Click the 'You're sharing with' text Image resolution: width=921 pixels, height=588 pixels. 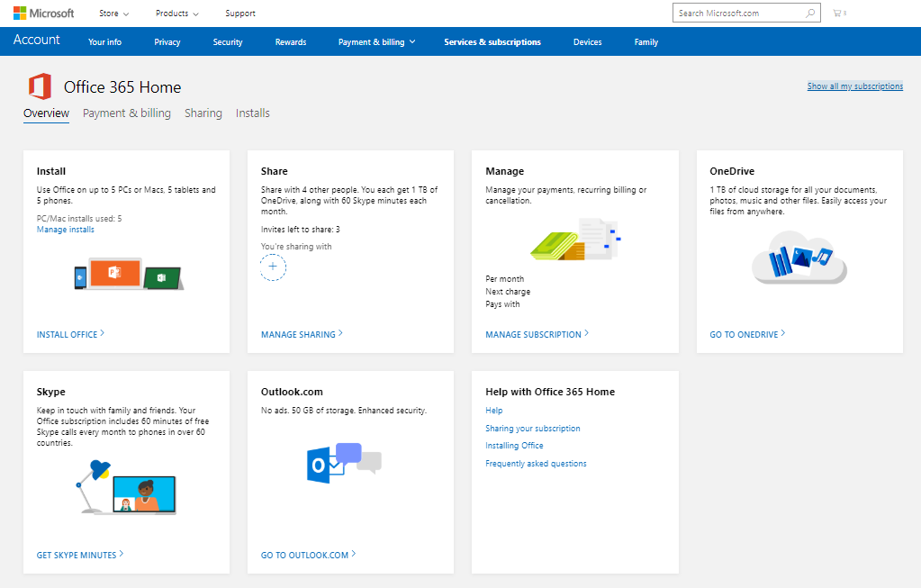pos(296,246)
